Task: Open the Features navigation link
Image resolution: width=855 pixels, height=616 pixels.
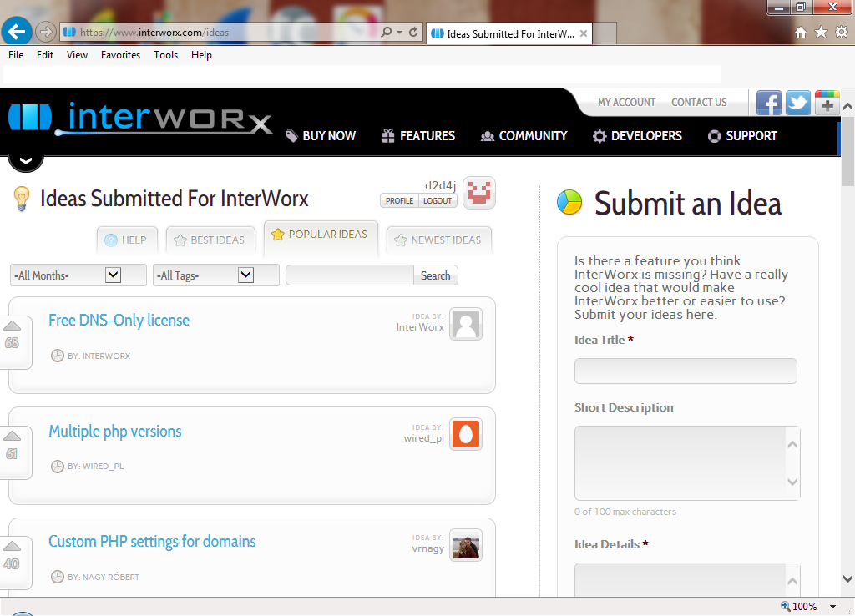Action: point(418,136)
